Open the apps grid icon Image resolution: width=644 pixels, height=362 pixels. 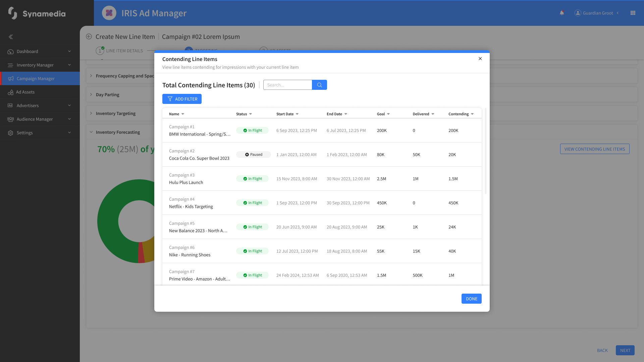[x=633, y=13]
